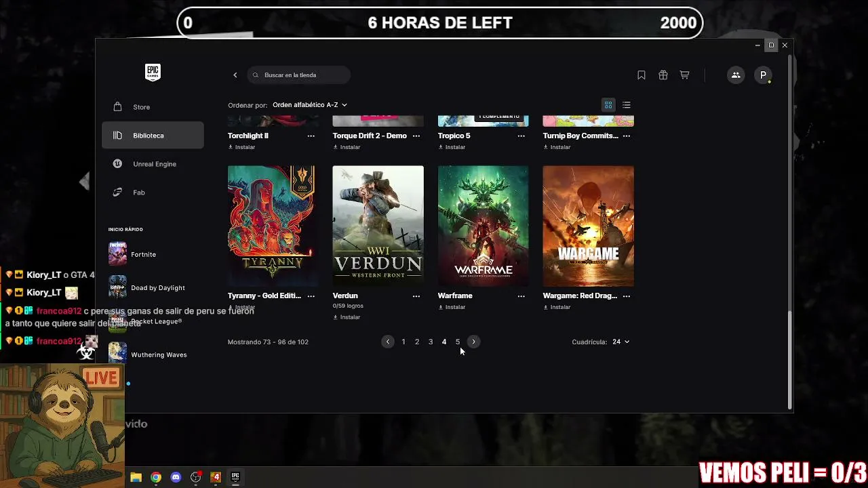Open the three-dot menu for Warframe

(x=521, y=296)
